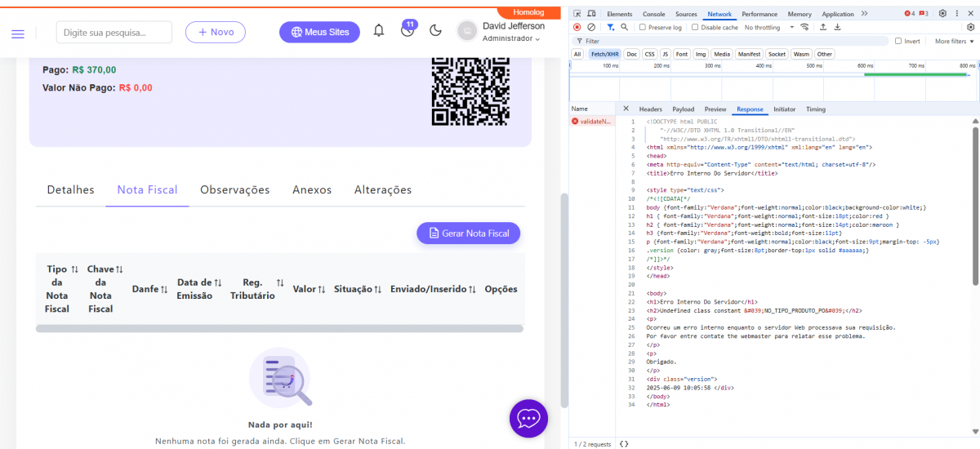Open the Headers tab in request details
The image size is (980, 449).
click(x=650, y=109)
